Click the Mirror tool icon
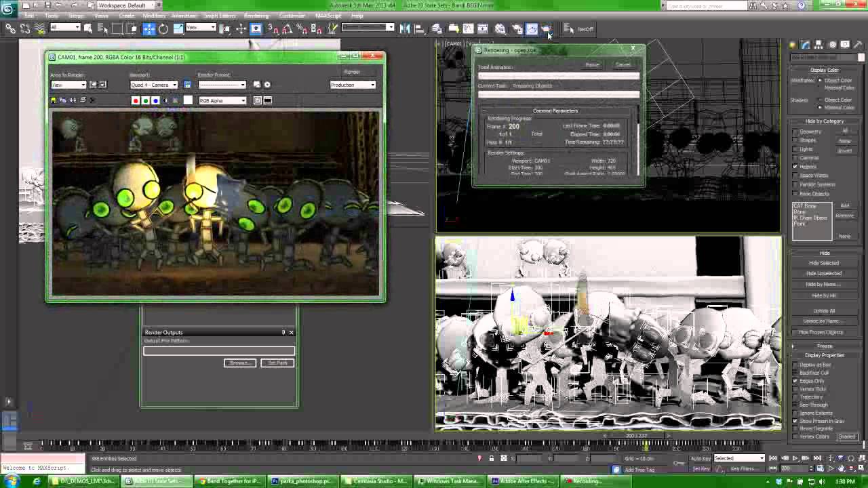The width and height of the screenshot is (868, 488). click(404, 28)
